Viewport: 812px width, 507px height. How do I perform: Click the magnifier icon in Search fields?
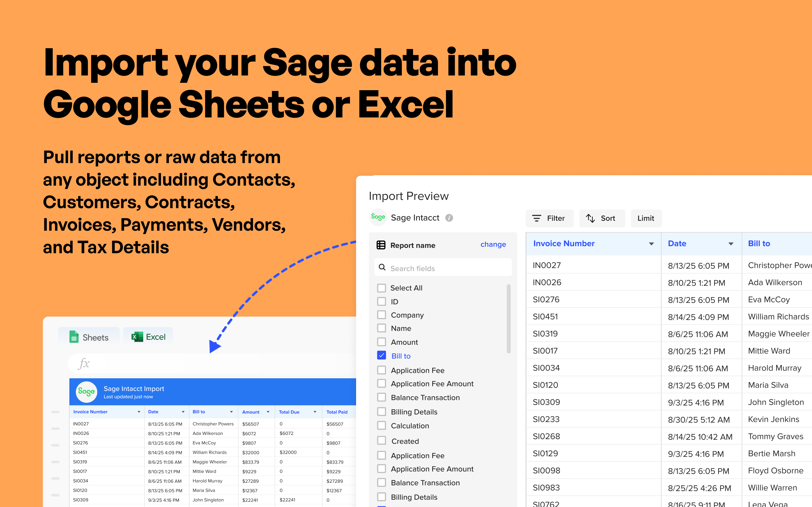pyautogui.click(x=382, y=268)
